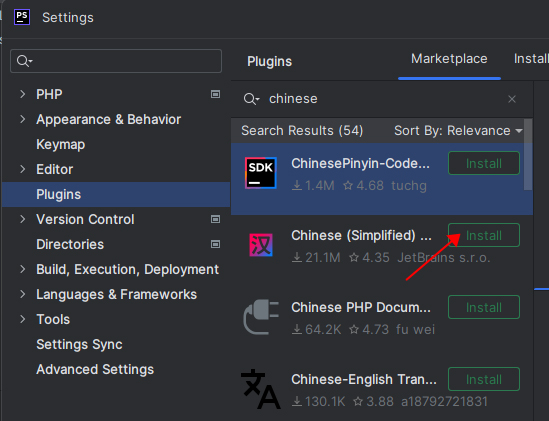Viewport: 549px width, 421px height.
Task: Expand the PHP settings section
Action: (23, 94)
